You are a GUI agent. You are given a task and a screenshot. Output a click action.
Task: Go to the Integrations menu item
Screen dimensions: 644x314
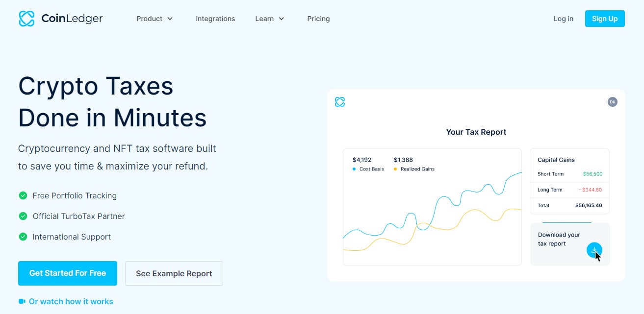(x=215, y=19)
